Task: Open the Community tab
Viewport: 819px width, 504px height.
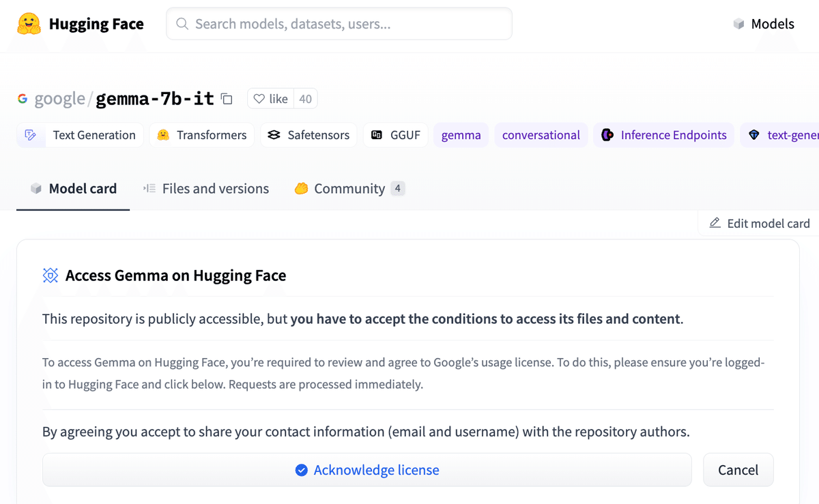Action: tap(349, 188)
